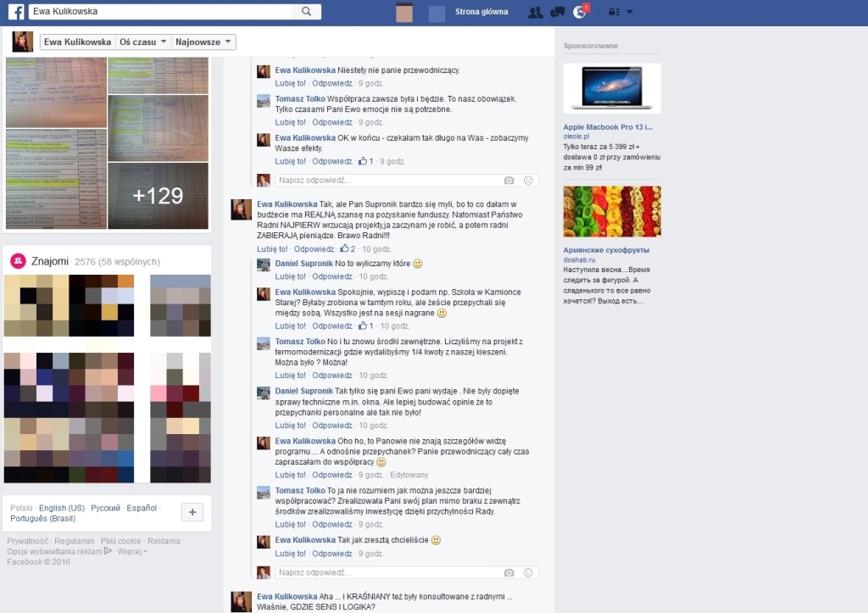Open the account menu arrow in top bar
The width and height of the screenshot is (868, 613).
pos(630,12)
